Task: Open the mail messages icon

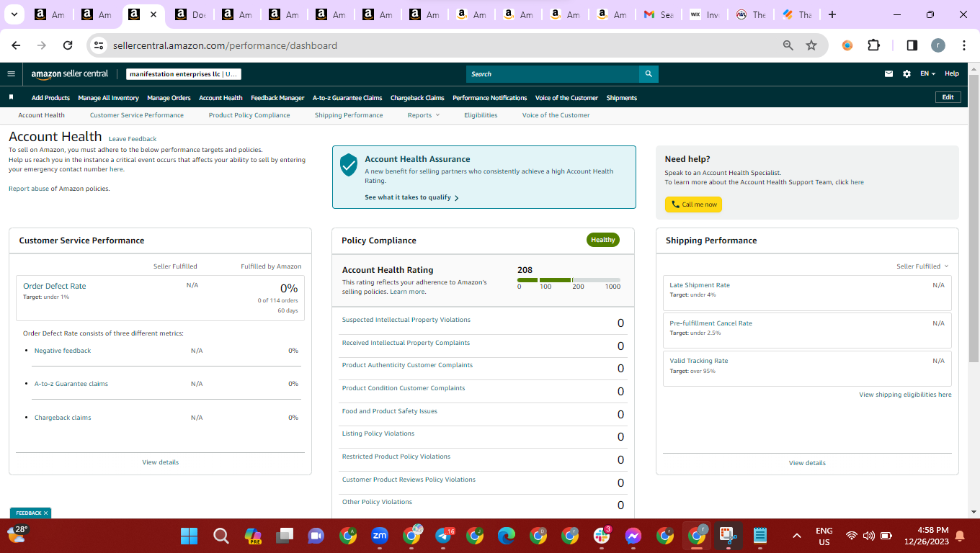Action: click(889, 73)
